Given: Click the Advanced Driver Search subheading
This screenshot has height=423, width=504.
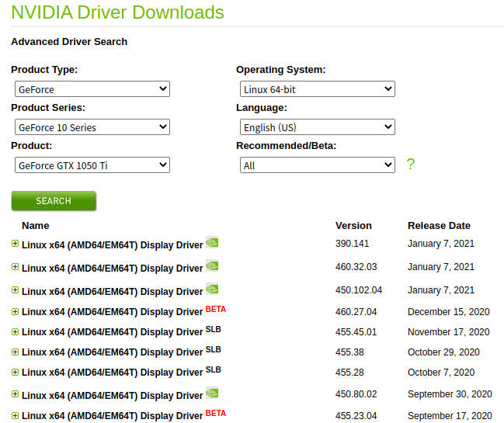Looking at the screenshot, I should click(69, 42).
